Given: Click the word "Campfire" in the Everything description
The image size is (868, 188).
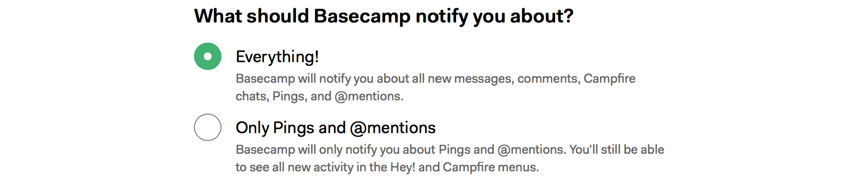Looking at the screenshot, I should pos(609,79).
